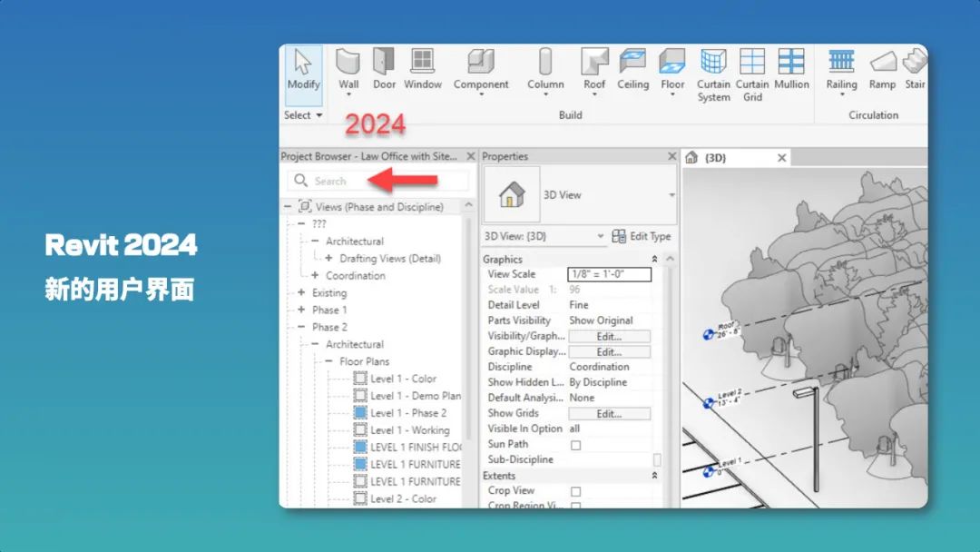Viewport: 980px width, 552px height.
Task: Toggle the Crop Region Visible checkbox
Action: click(576, 505)
